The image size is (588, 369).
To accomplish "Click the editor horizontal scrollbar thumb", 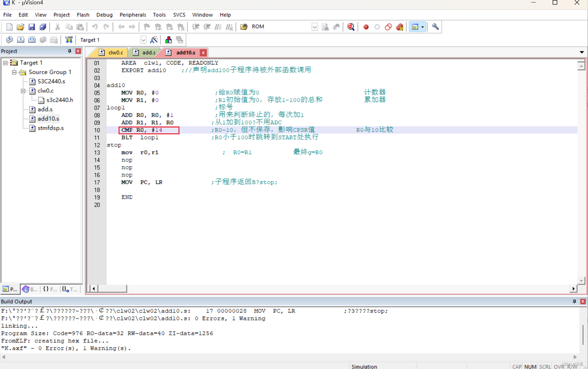I will click(x=112, y=288).
